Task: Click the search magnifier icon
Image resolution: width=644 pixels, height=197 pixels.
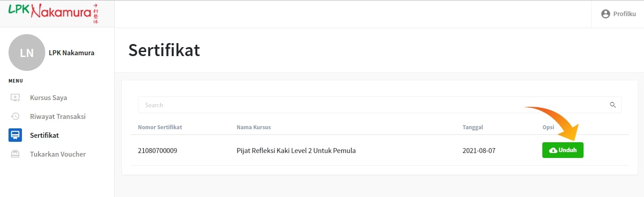Action: 613,105
